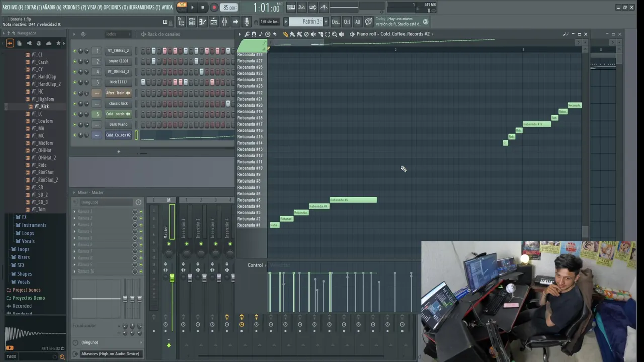Screen dimensions: 644x362
Task: Click the star favorites icon in browser header
Action: tap(58, 43)
